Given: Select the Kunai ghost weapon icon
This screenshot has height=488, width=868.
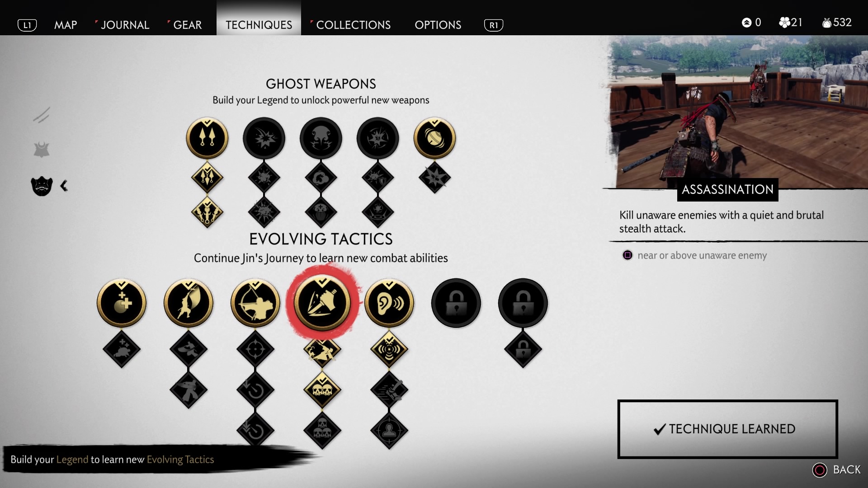Looking at the screenshot, I should pyautogui.click(x=207, y=138).
